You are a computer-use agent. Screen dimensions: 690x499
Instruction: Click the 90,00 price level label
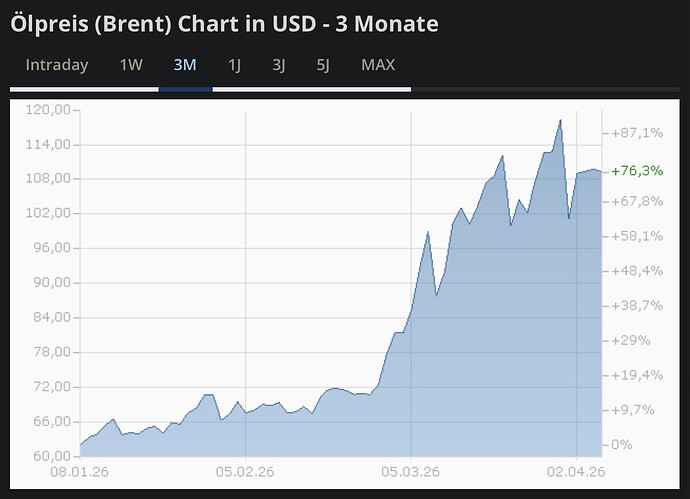pyautogui.click(x=49, y=283)
